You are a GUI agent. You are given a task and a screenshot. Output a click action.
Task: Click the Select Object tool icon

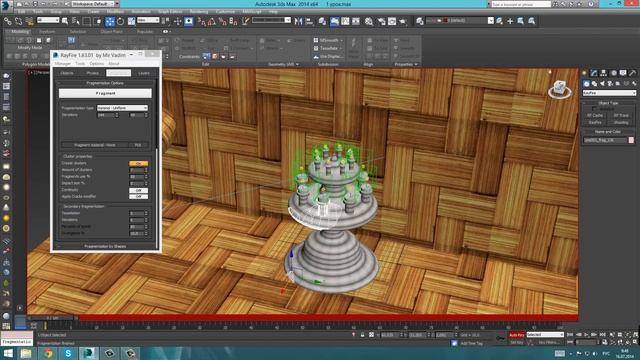[65, 21]
